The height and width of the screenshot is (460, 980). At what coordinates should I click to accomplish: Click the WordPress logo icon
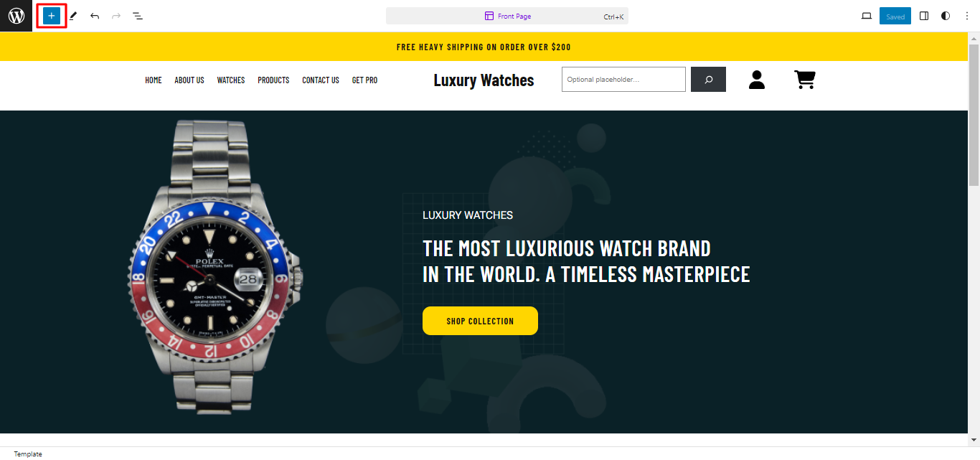[16, 16]
